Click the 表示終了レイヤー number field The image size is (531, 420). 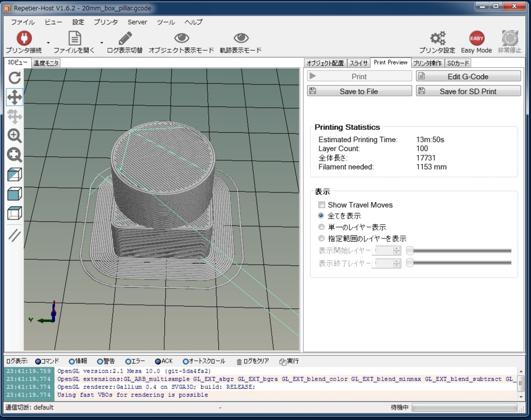pyautogui.click(x=384, y=263)
